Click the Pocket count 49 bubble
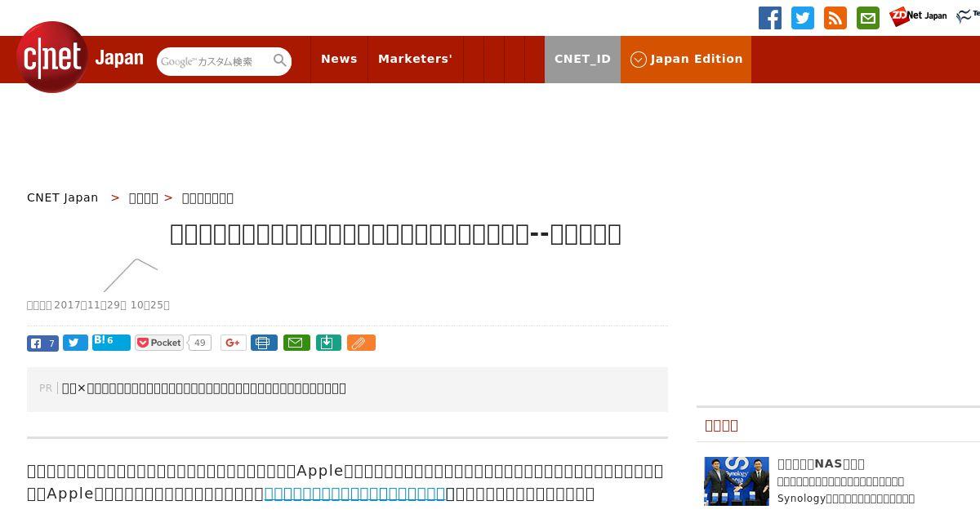This screenshot has height=514, width=980. click(199, 343)
